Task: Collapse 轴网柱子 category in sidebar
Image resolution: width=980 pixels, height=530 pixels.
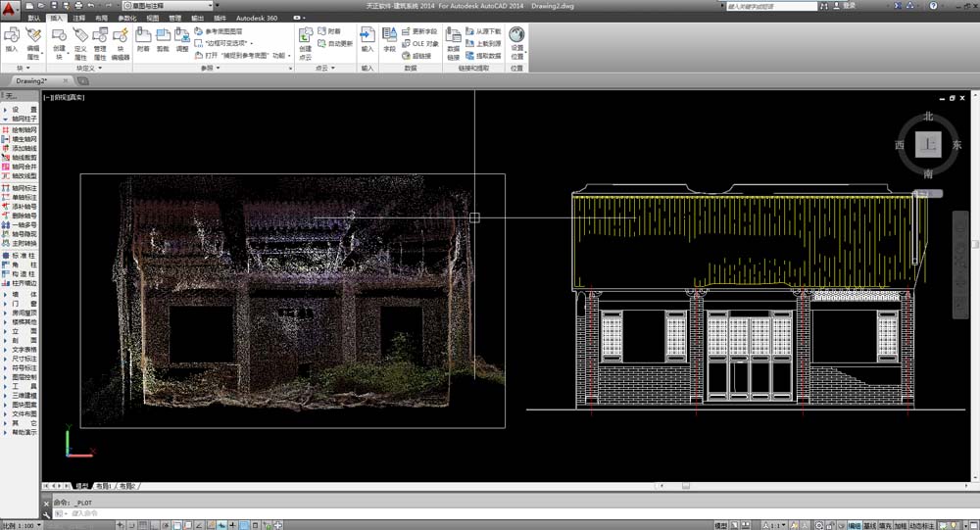Action: coord(20,119)
